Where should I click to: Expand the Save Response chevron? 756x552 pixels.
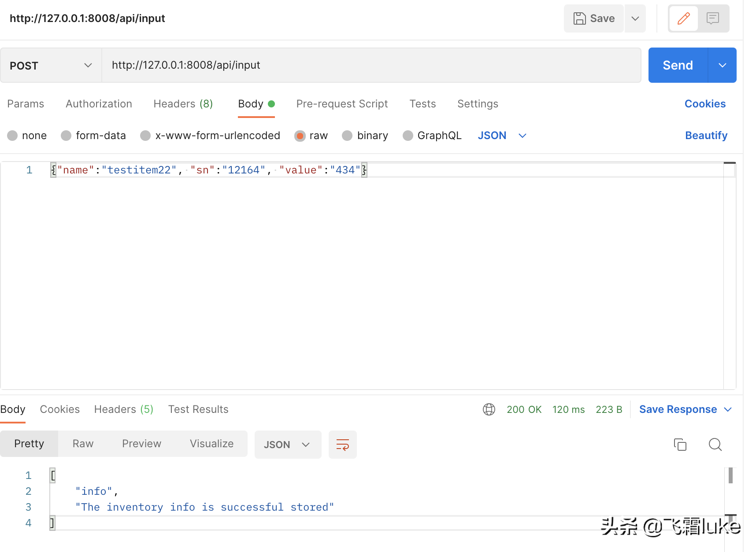pos(728,409)
